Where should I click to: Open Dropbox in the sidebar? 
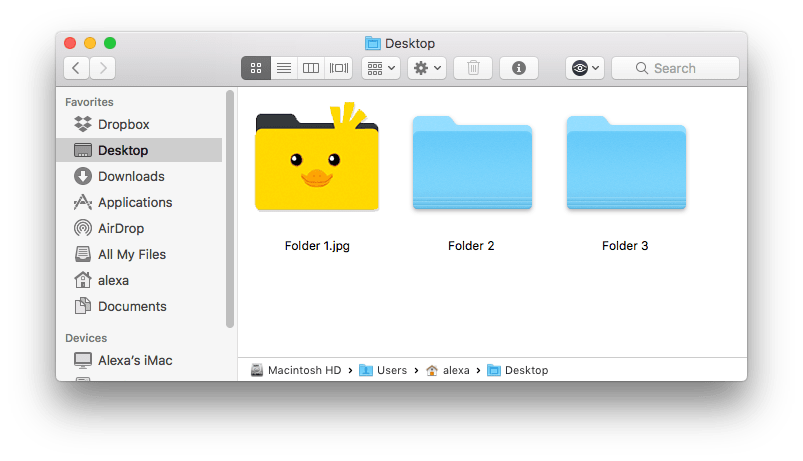coord(139,124)
